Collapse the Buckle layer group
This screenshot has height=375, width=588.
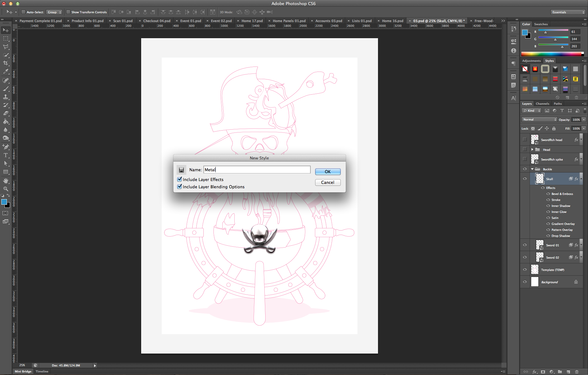532,169
